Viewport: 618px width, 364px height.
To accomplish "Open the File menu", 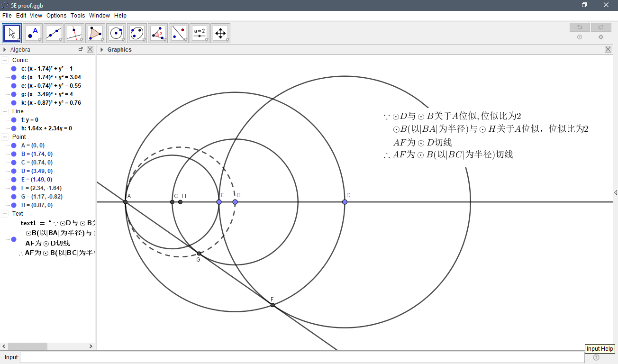I will tap(7, 15).
